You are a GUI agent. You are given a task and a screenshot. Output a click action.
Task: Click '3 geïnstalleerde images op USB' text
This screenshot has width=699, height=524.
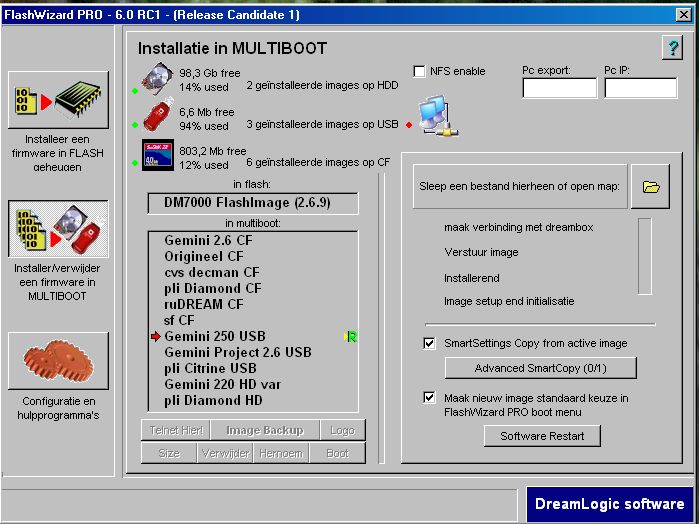[322, 124]
